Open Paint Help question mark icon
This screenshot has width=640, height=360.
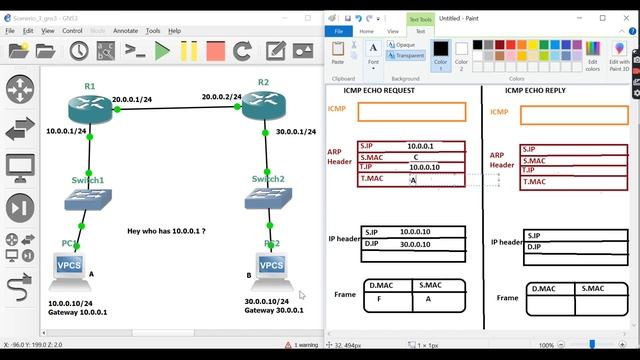(632, 31)
